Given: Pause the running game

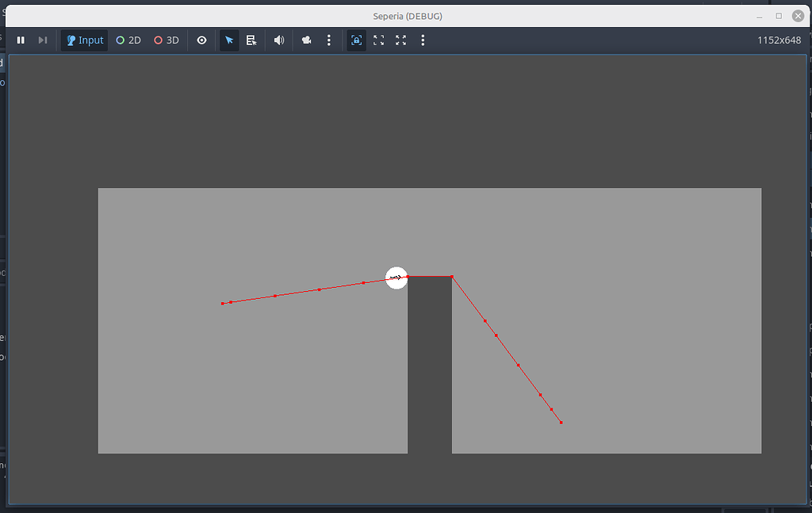Looking at the screenshot, I should tap(21, 40).
